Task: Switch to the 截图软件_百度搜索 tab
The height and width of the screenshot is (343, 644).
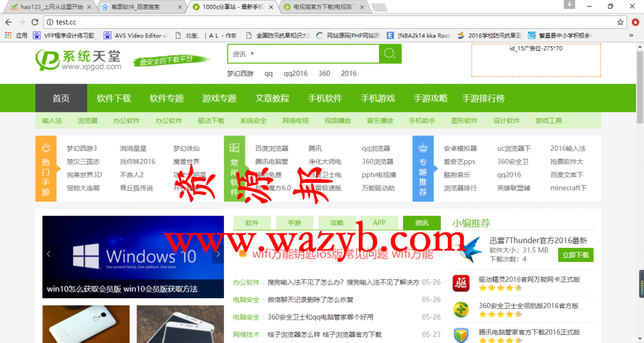Action: point(141,7)
